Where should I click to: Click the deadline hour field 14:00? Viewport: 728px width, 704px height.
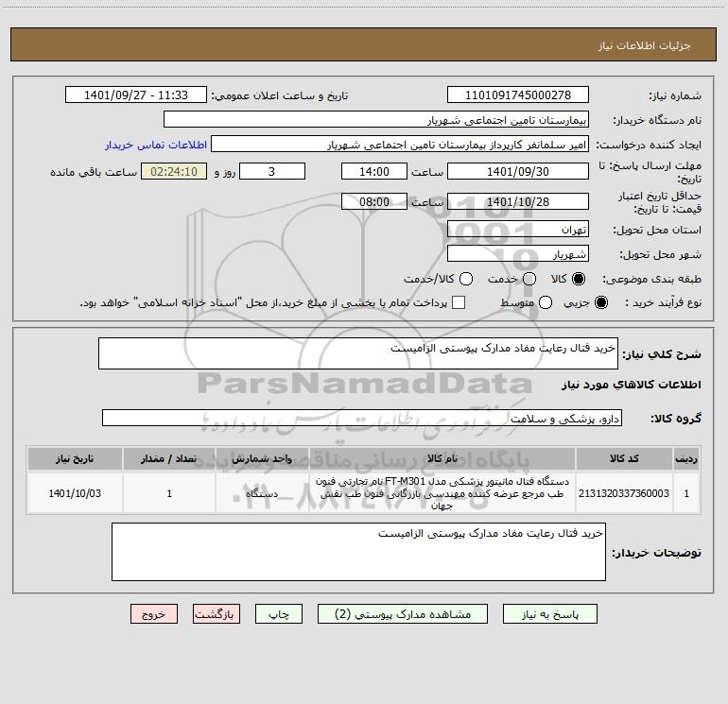pyautogui.click(x=374, y=171)
